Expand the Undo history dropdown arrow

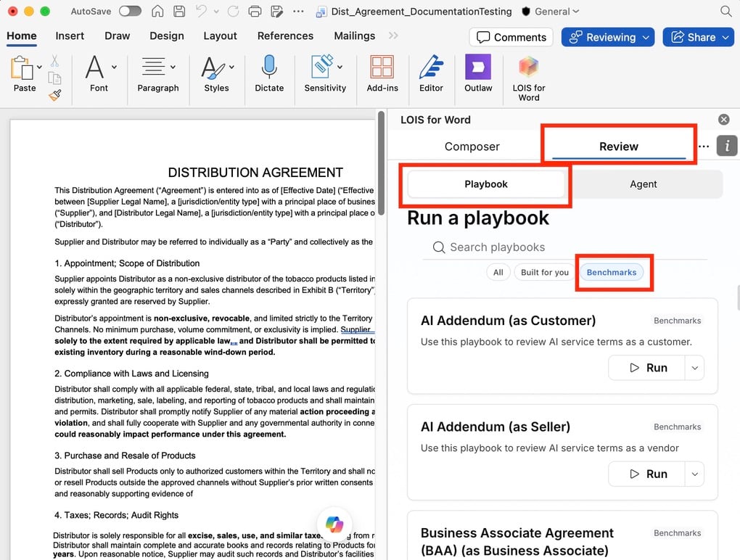tap(216, 12)
